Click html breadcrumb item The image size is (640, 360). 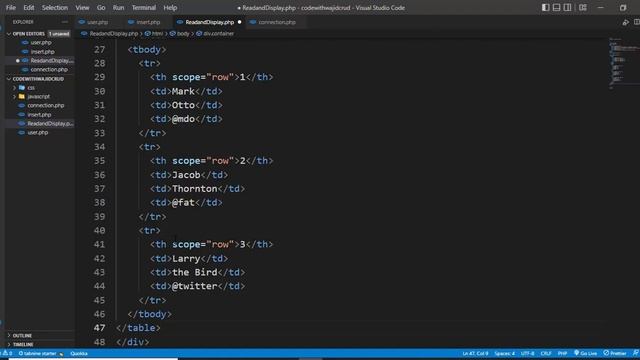[157, 33]
